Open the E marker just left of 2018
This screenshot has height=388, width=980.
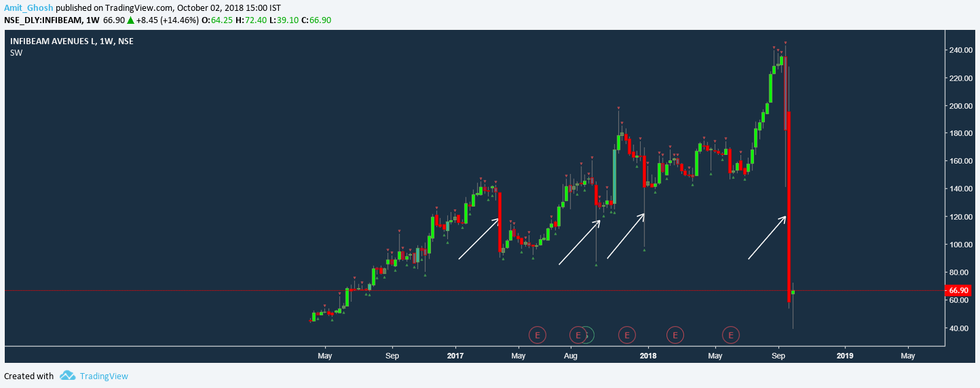627,334
